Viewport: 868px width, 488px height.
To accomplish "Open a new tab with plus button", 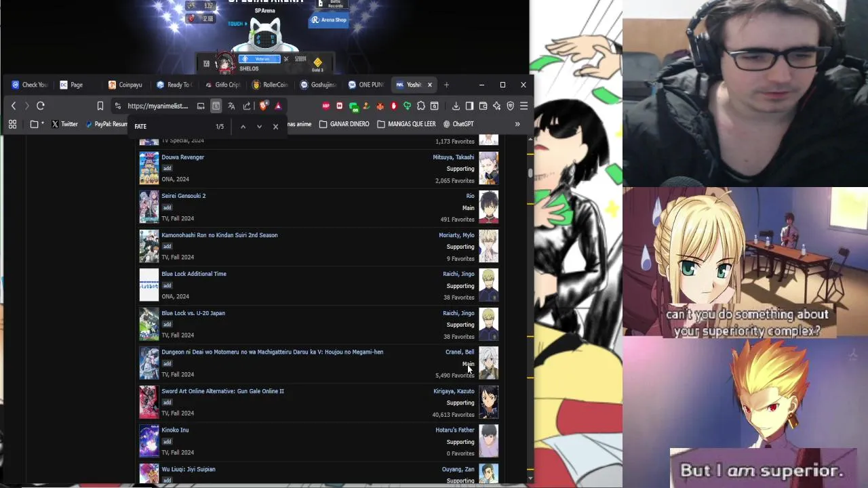I will coord(446,85).
